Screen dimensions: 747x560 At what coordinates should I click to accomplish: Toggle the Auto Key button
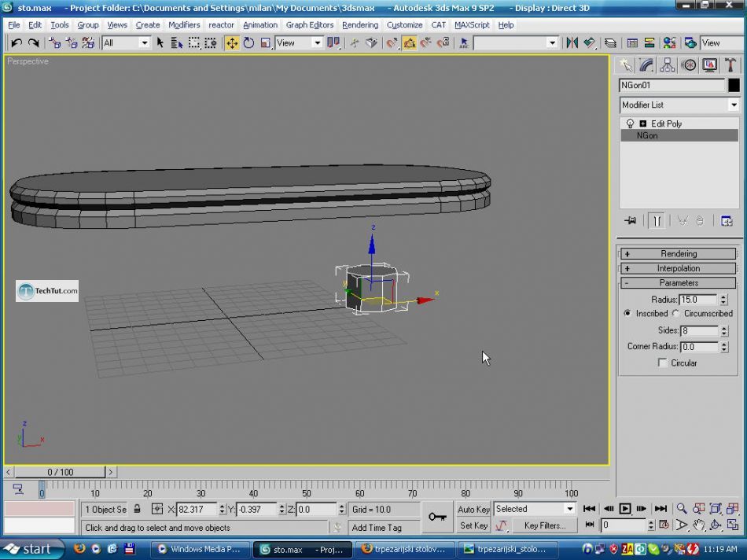[x=473, y=509]
